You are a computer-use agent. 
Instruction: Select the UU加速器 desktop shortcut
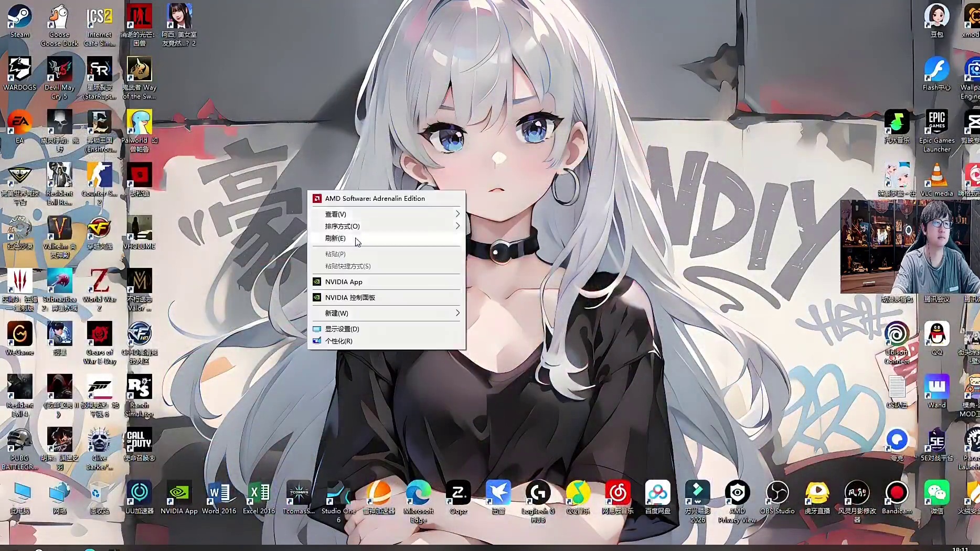click(x=139, y=497)
